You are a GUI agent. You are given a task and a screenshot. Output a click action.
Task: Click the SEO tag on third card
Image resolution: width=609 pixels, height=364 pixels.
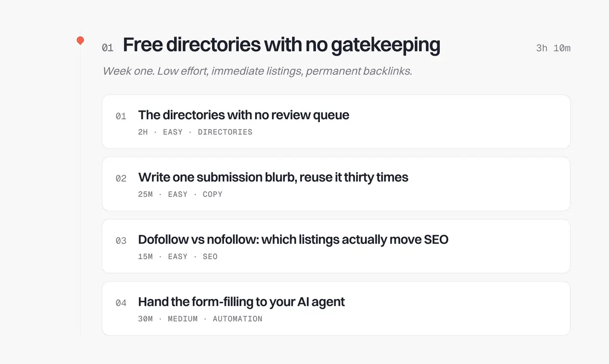pyautogui.click(x=210, y=257)
